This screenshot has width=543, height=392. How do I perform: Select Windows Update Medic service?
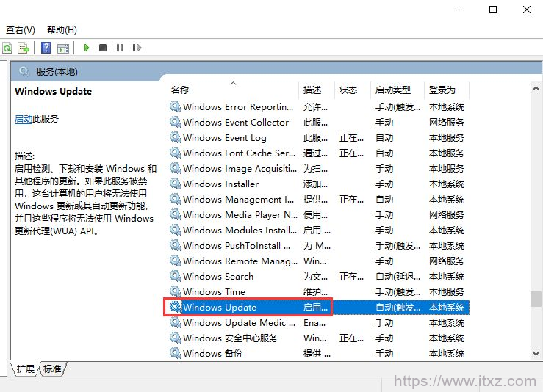click(319, 323)
